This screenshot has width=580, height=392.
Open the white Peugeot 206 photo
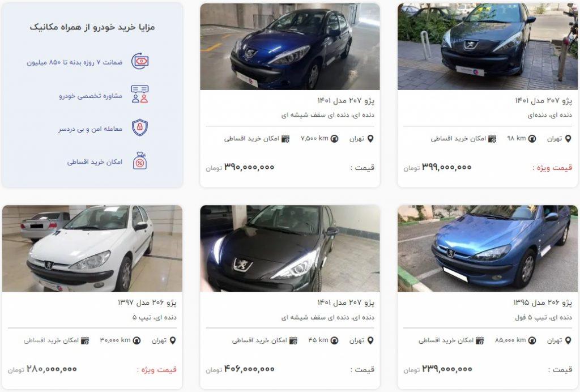click(92, 249)
